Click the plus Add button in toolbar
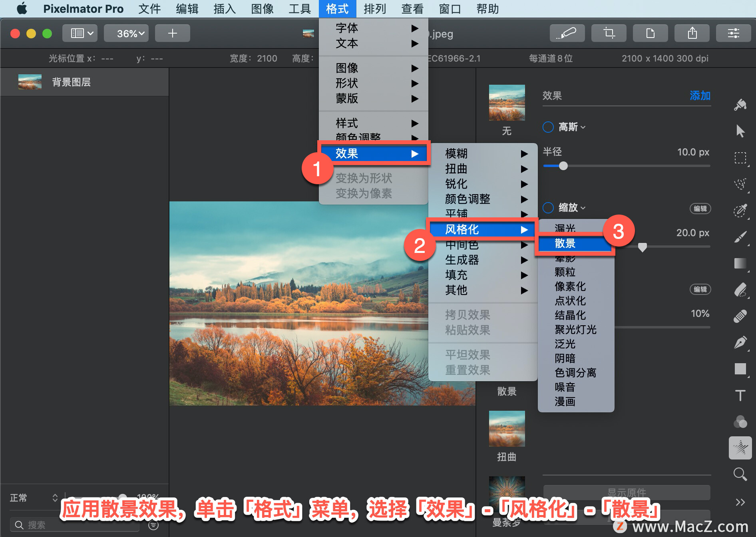This screenshot has height=537, width=756. 172,33
